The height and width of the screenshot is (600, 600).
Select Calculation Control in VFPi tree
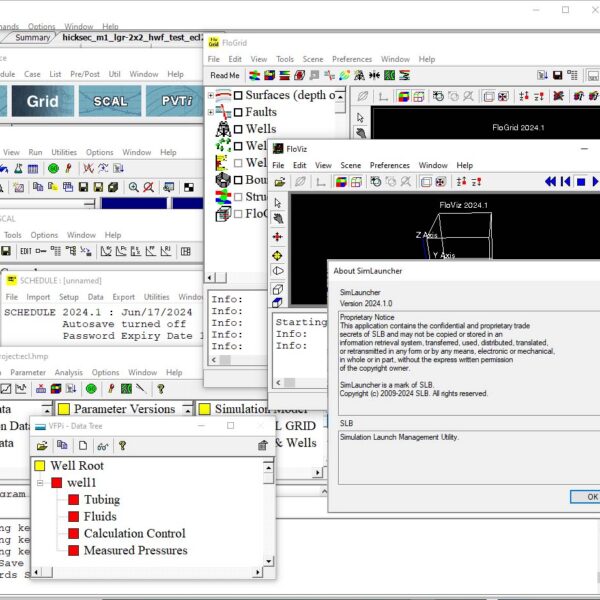pos(134,533)
